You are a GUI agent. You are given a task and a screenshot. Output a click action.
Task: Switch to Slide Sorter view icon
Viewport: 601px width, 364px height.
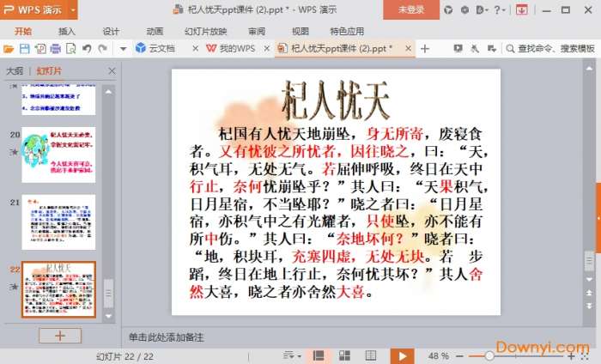[344, 356]
